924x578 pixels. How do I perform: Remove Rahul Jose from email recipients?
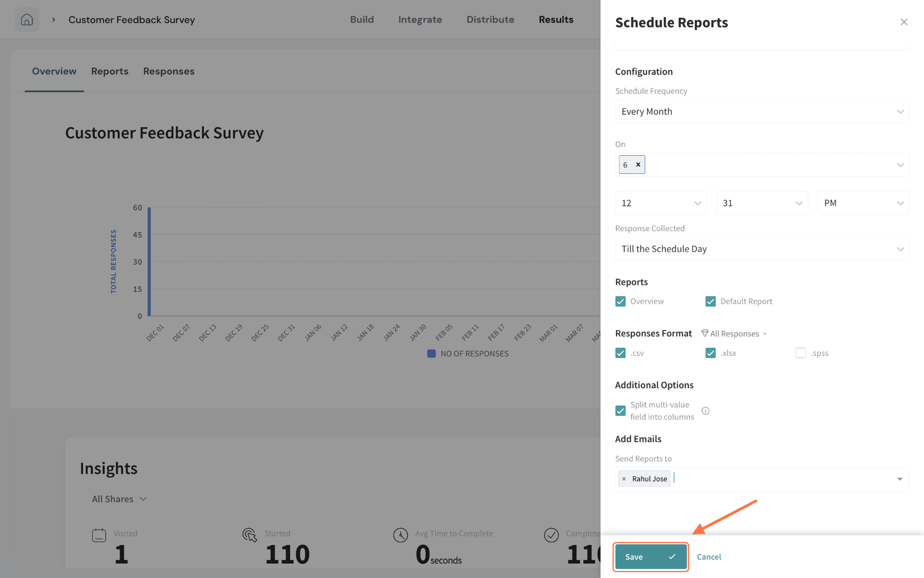(x=624, y=479)
